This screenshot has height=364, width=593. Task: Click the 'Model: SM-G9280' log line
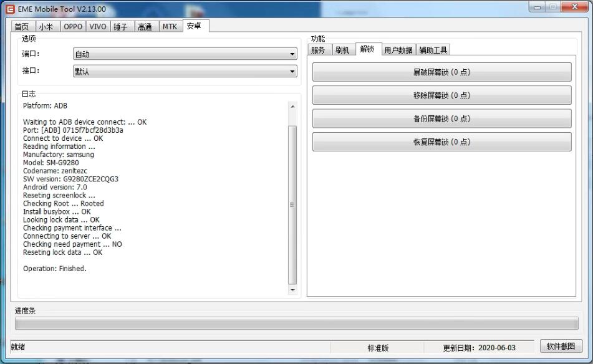(x=51, y=163)
